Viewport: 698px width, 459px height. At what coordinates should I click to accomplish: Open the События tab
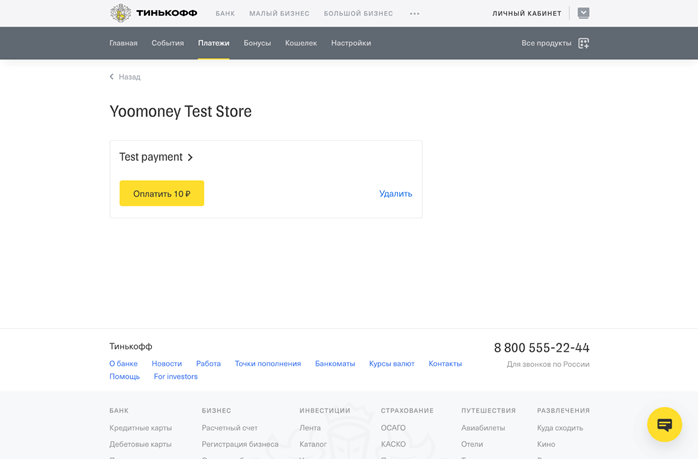pyautogui.click(x=167, y=43)
